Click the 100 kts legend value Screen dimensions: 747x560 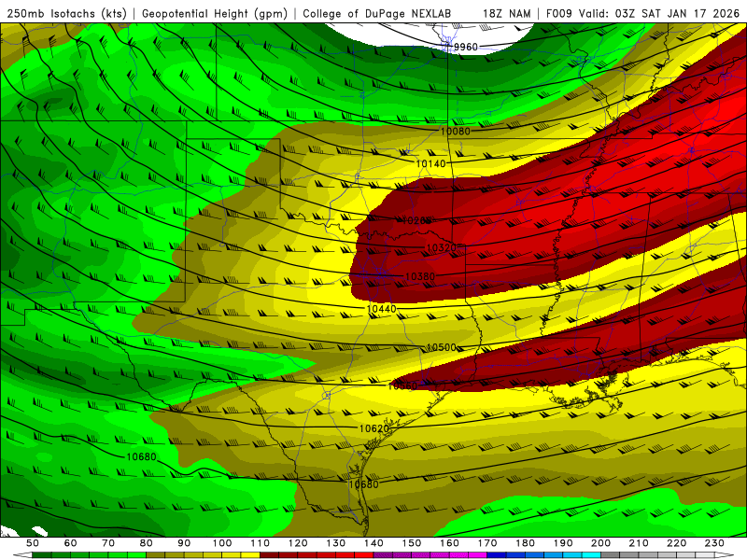(x=222, y=543)
